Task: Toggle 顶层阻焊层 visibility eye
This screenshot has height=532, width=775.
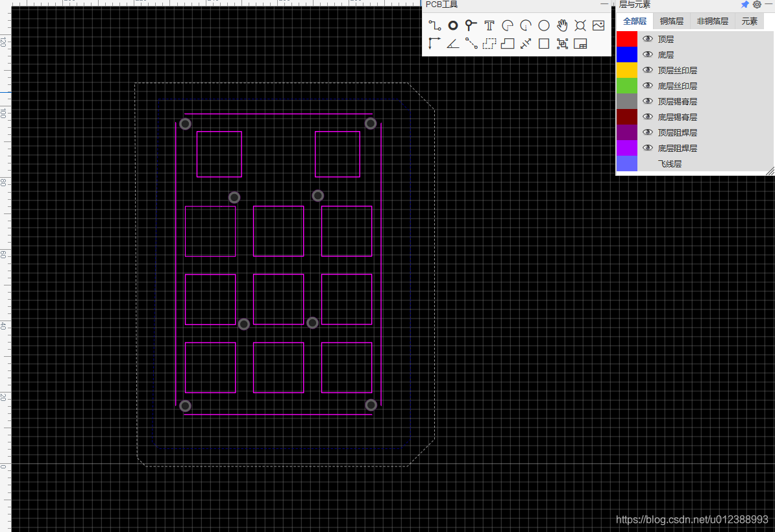Action: click(648, 132)
